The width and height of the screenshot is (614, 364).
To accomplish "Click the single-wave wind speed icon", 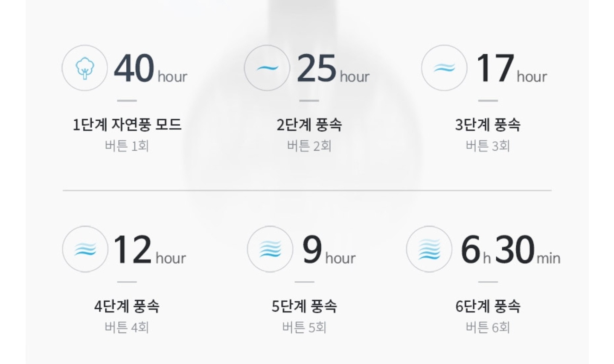I will point(267,68).
